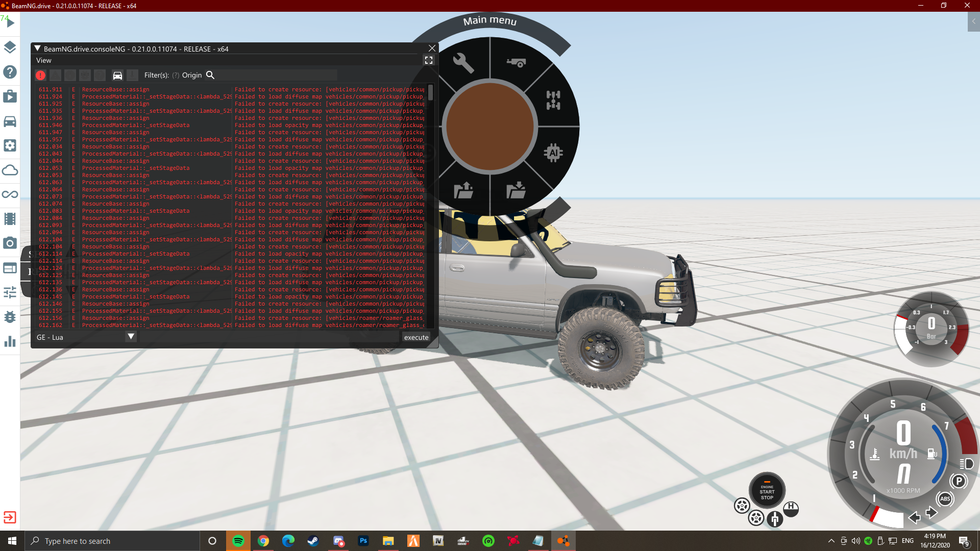Open the environment cloud icon in sidebar

(x=10, y=170)
